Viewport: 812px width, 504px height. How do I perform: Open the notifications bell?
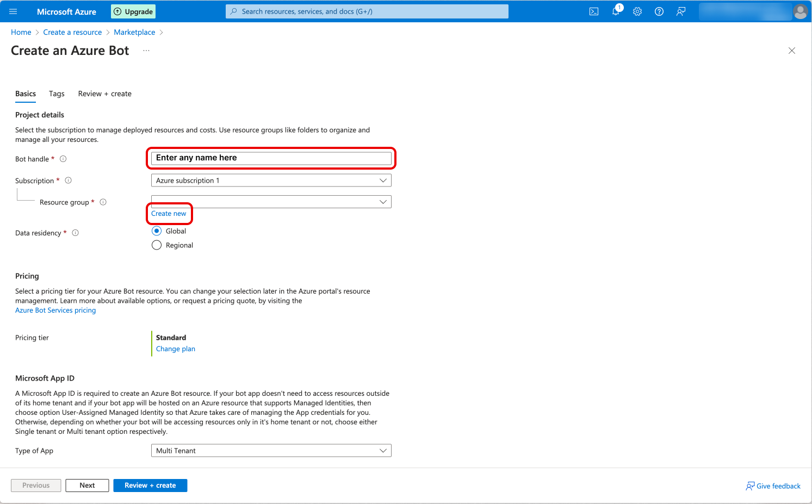pos(616,11)
